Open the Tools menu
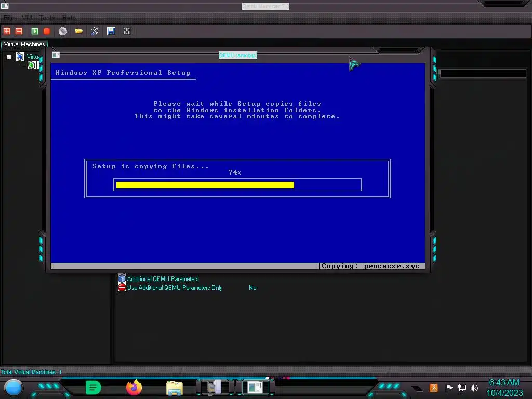 (x=47, y=18)
